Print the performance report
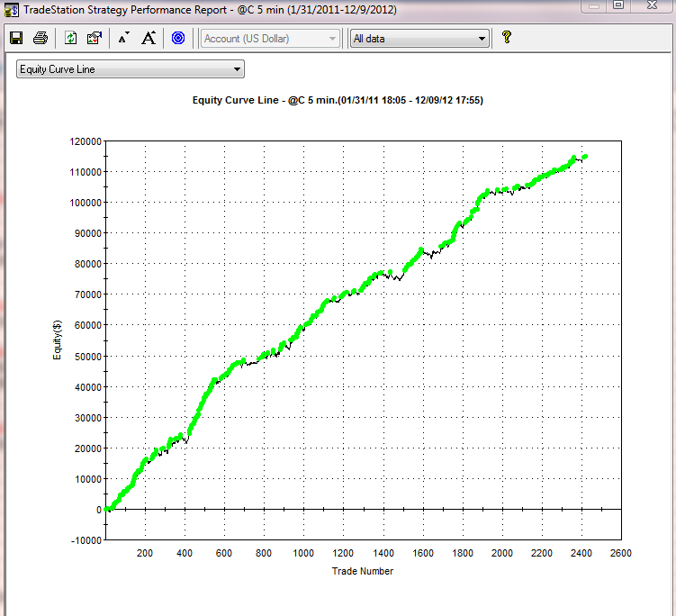The height and width of the screenshot is (616, 676). click(x=41, y=38)
